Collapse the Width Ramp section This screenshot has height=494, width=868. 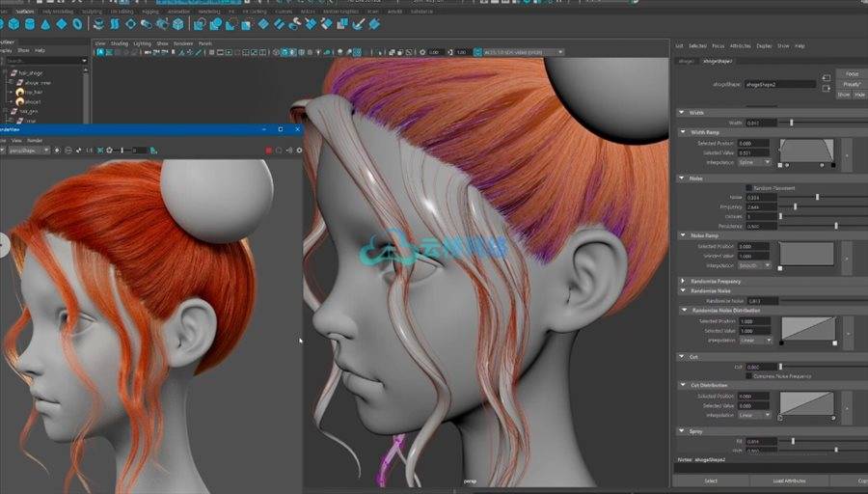click(x=682, y=132)
